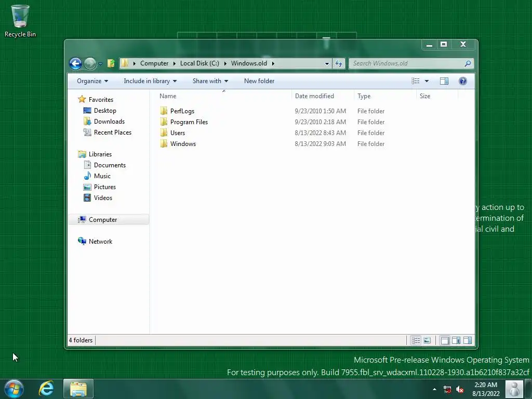
Task: Select the Users folder icon
Action: pyautogui.click(x=164, y=132)
